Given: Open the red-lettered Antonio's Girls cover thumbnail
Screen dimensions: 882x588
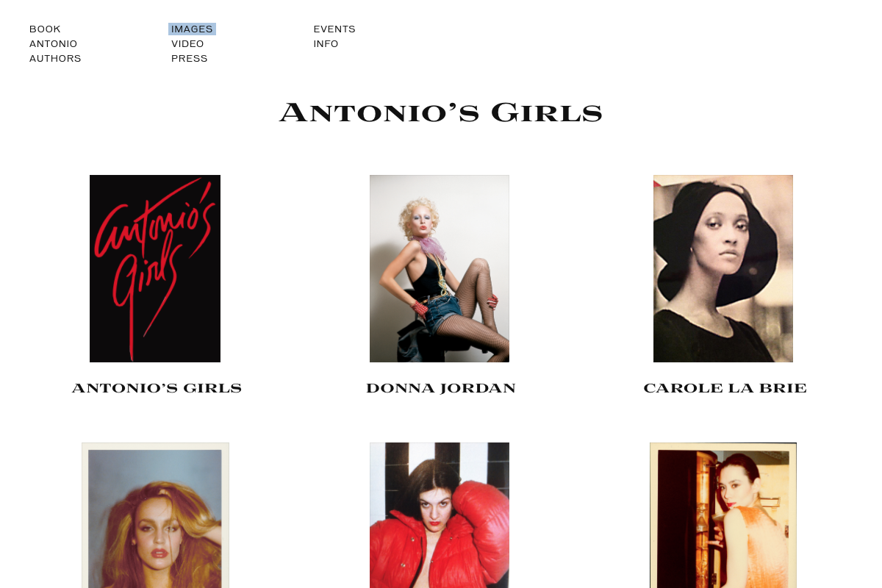Looking at the screenshot, I should click(155, 268).
